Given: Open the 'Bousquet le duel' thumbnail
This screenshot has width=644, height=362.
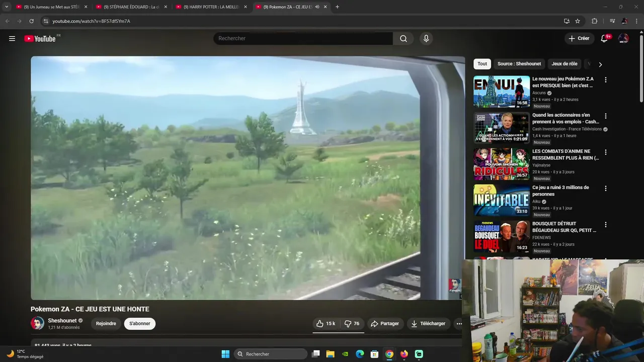Looking at the screenshot, I should pyautogui.click(x=502, y=237).
